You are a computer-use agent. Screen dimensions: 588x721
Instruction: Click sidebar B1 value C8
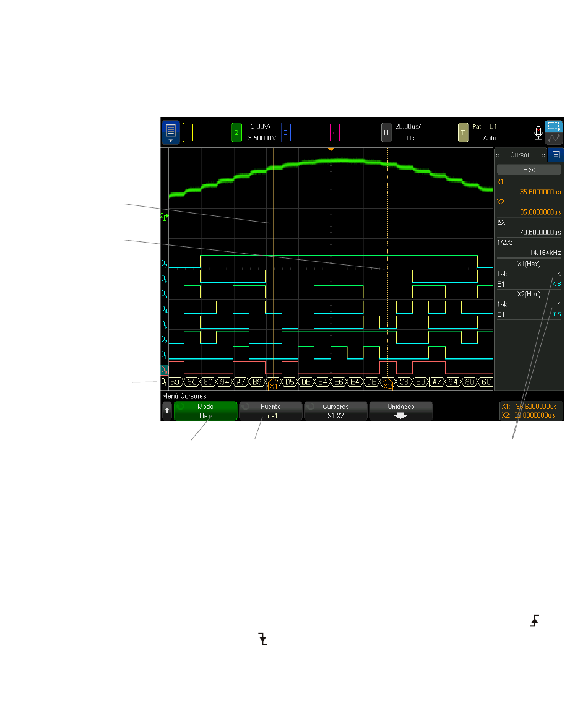[x=556, y=284]
